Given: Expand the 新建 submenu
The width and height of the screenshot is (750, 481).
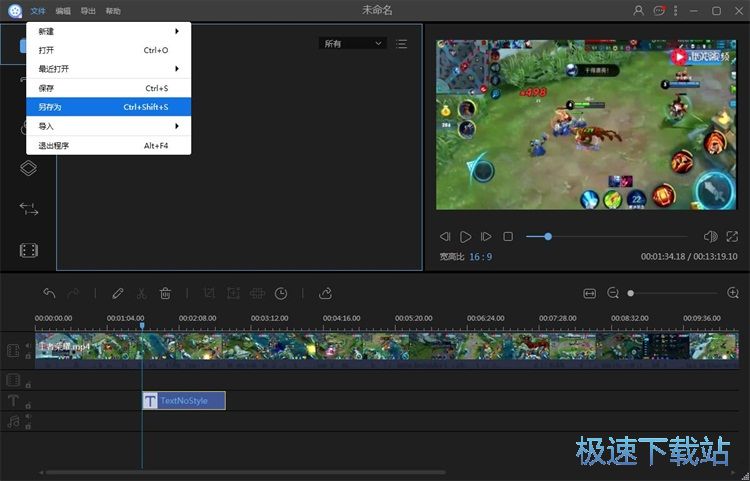Looking at the screenshot, I should pyautogui.click(x=109, y=31).
